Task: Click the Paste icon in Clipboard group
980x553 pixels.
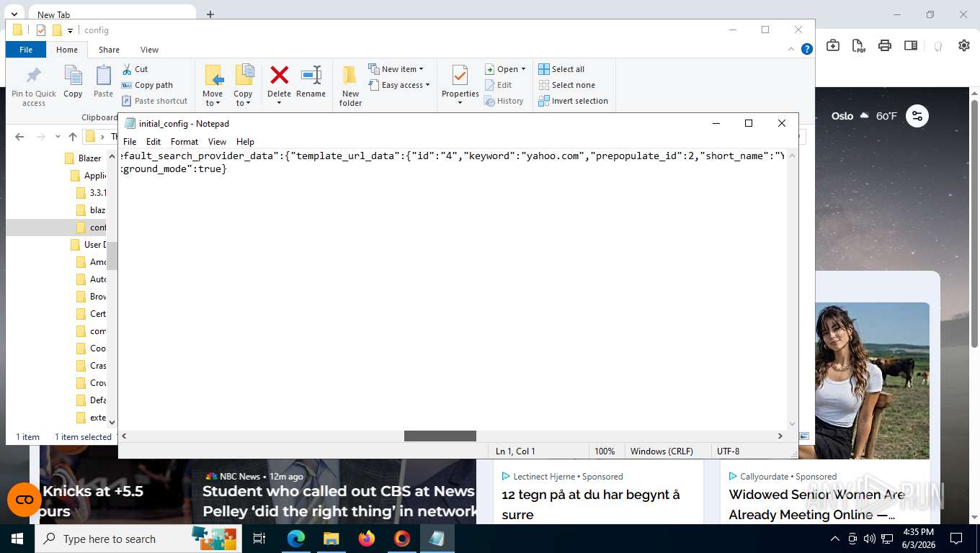Action: 103,76
